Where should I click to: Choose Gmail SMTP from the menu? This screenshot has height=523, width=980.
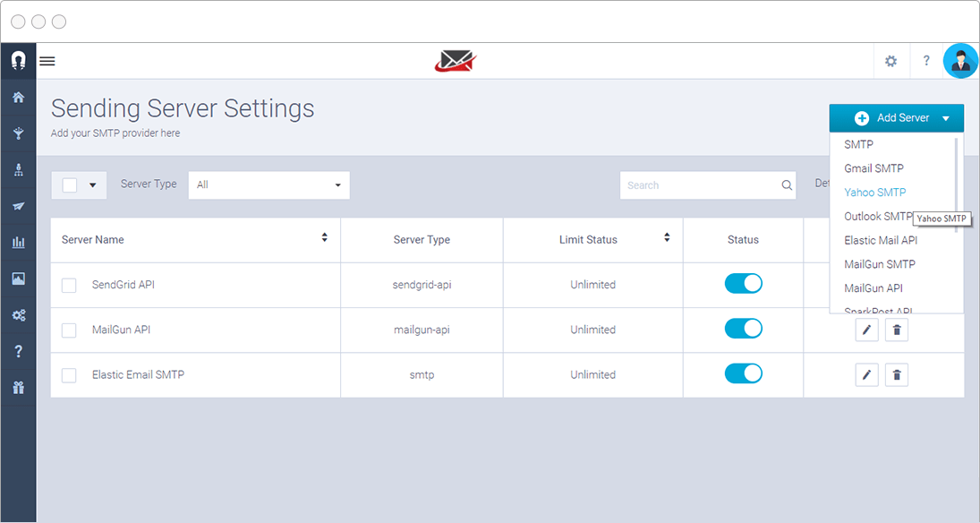[873, 168]
